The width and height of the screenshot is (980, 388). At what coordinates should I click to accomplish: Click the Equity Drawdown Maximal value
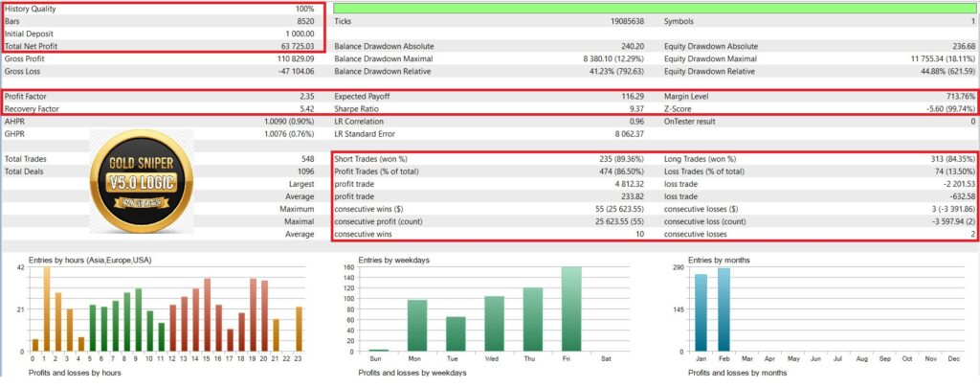click(x=938, y=58)
